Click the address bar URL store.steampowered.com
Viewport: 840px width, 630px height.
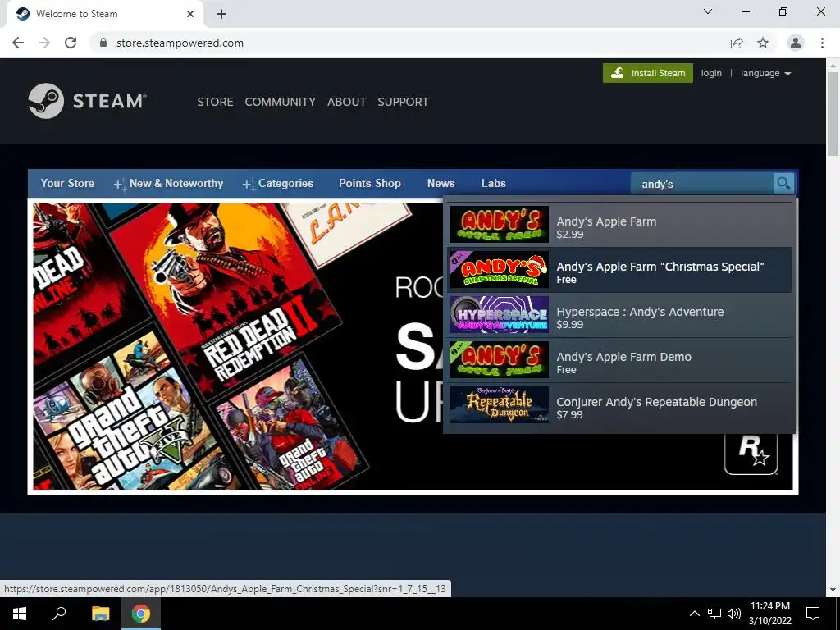point(180,43)
